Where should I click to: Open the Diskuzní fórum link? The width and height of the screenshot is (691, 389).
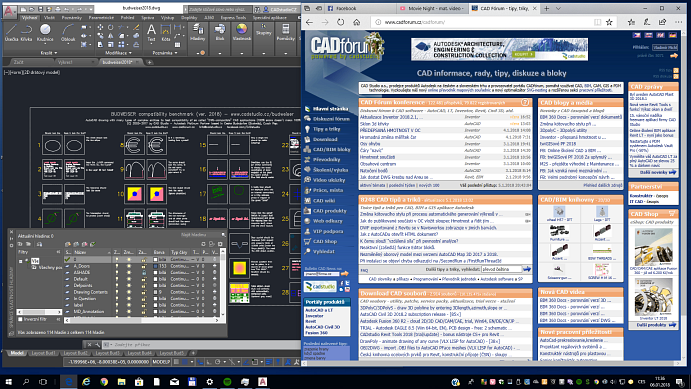[x=331, y=119]
